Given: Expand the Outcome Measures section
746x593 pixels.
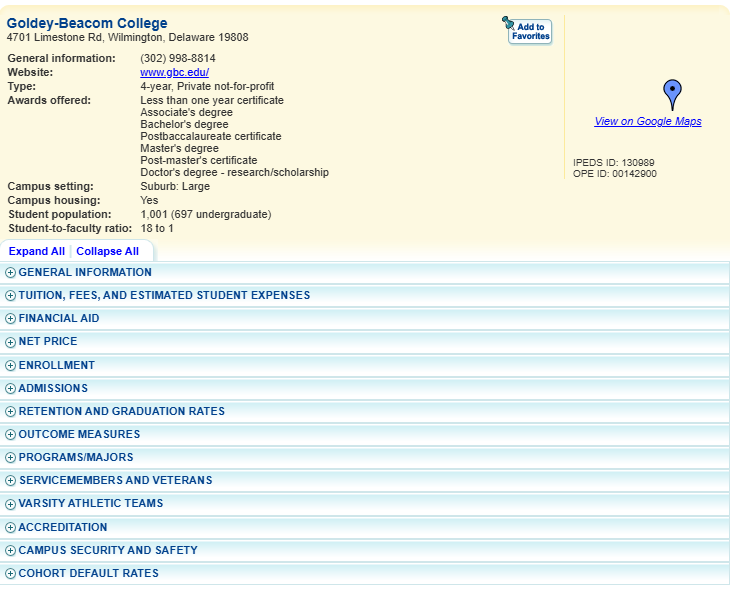Looking at the screenshot, I should coord(364,434).
